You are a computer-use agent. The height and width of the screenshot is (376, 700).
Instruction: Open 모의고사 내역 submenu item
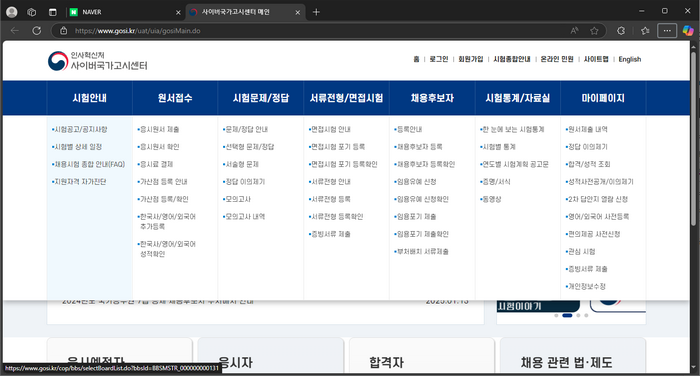coord(244,216)
